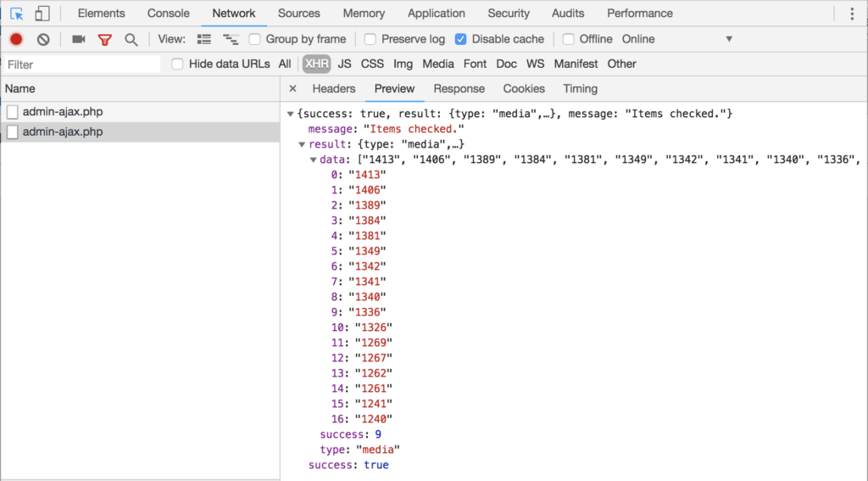Clear the network log with the clear icon

43,39
